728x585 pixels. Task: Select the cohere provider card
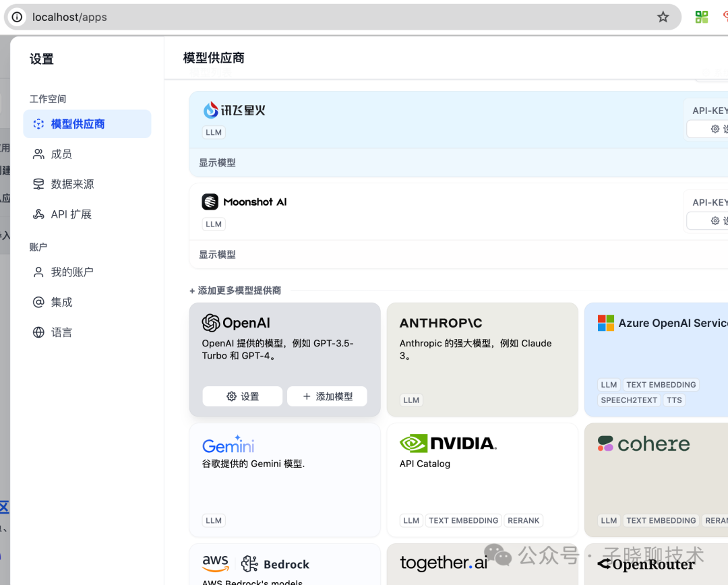point(656,480)
